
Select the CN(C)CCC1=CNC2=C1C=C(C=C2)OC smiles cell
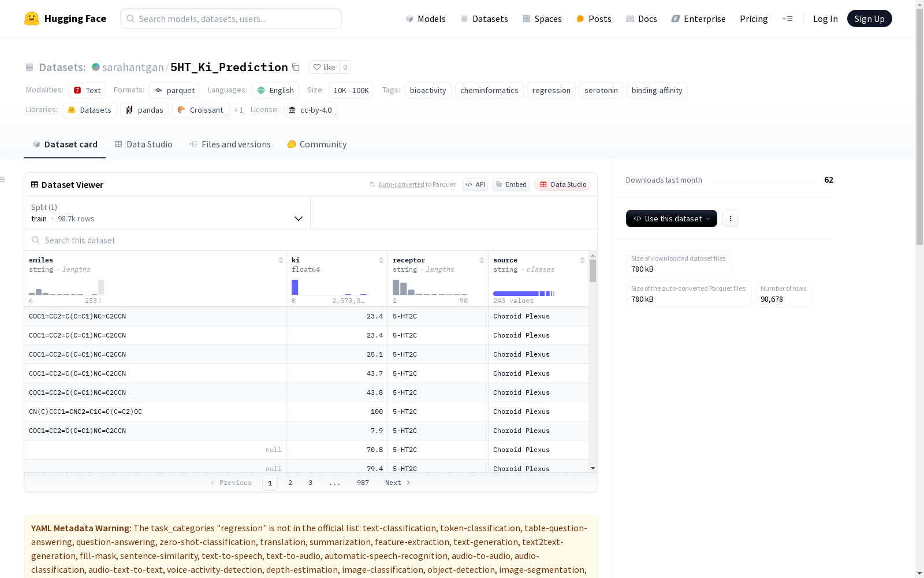(155, 412)
